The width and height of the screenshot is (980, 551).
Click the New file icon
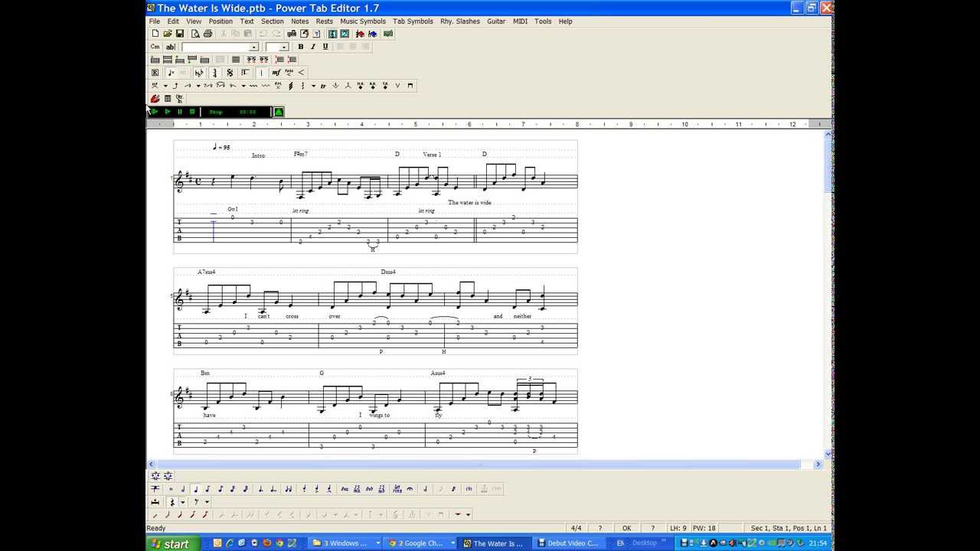point(155,34)
